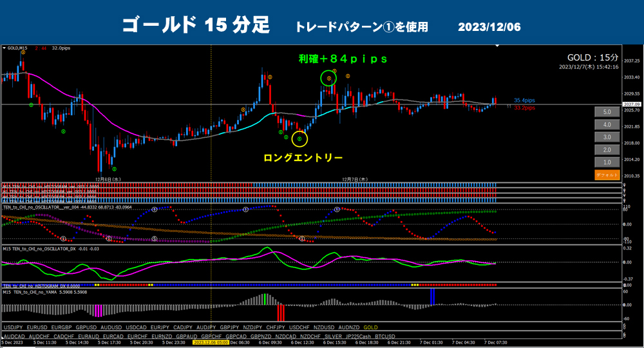Screen dimensions: 644x348
Task: Set chart scale to 2.0
Action: coord(607,150)
